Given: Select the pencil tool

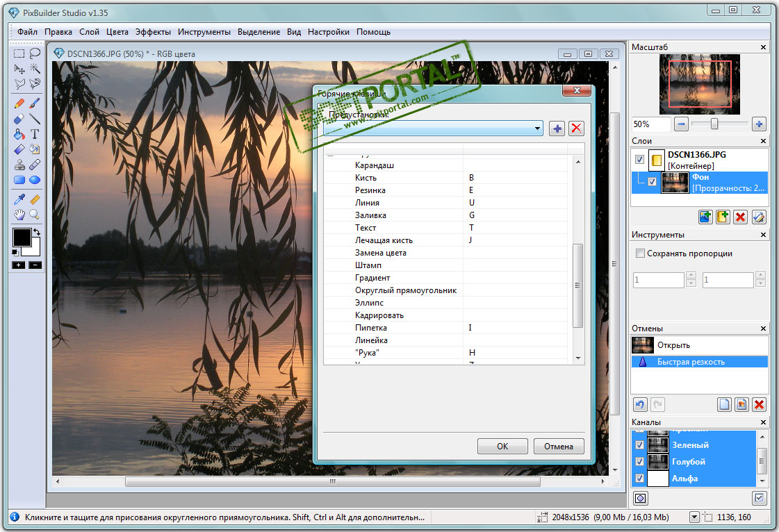Looking at the screenshot, I should [19, 103].
